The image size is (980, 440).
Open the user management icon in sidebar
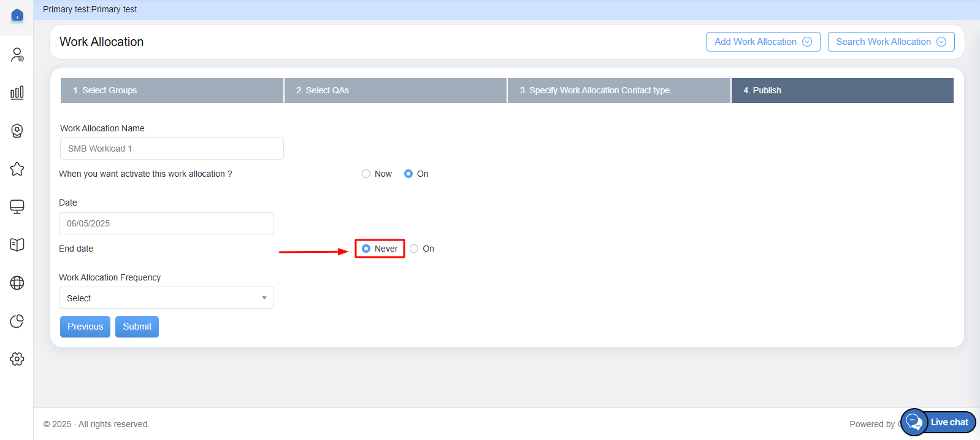coord(17,55)
